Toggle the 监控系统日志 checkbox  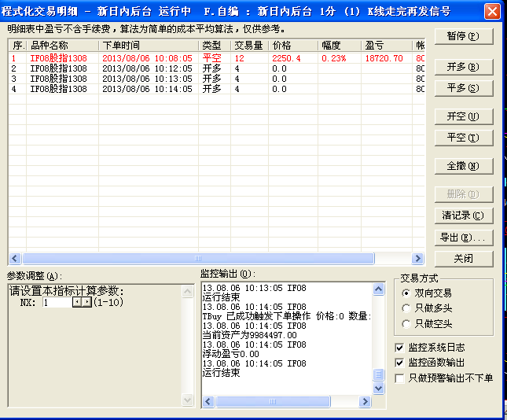click(x=430, y=348)
